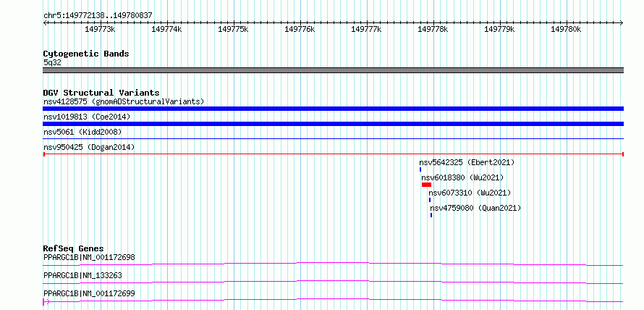
Task: Select the nsv4128575 thick blue bar
Action: coord(333,109)
